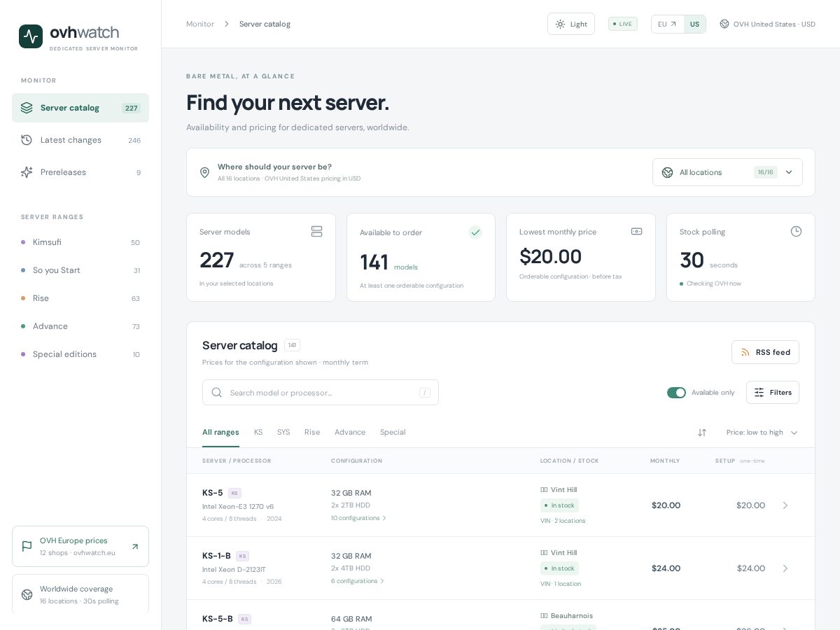This screenshot has height=630, width=840.
Task: Click the Search model or processor field
Action: 321,393
